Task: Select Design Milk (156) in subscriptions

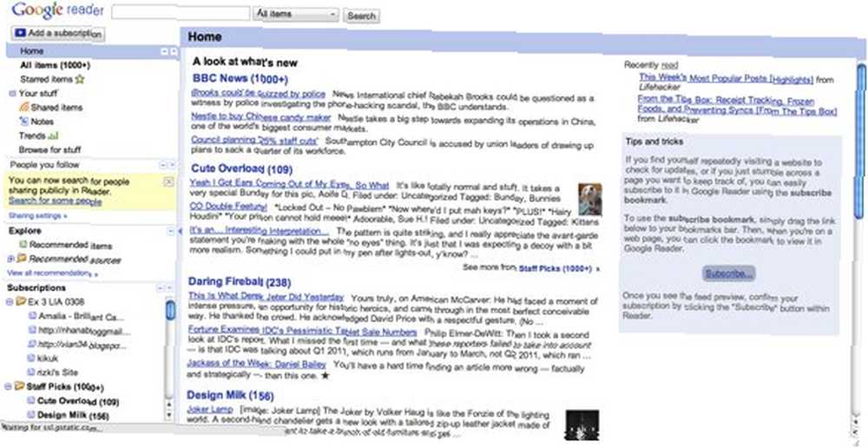Action: 73,415
